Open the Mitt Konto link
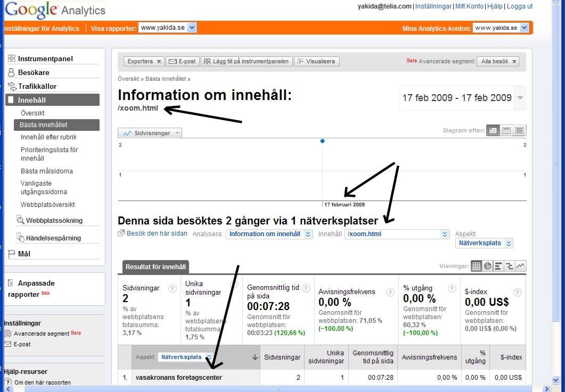This screenshot has height=392, width=565. 469,6
